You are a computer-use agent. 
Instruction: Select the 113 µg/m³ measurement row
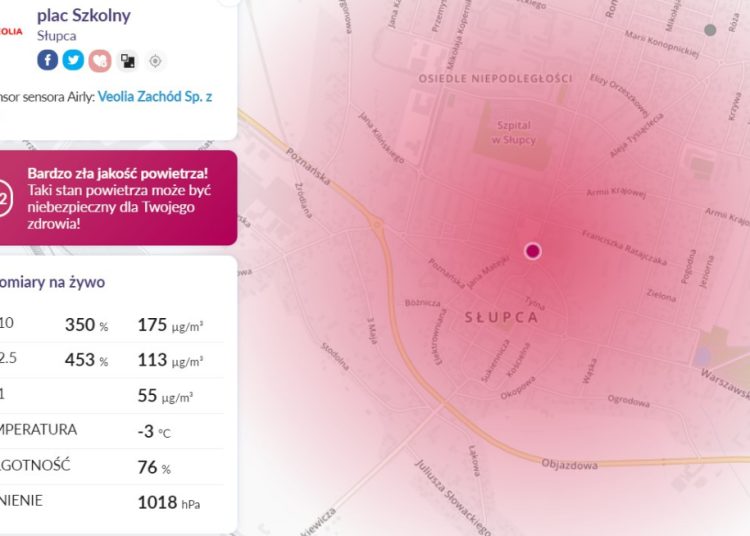coord(110,361)
